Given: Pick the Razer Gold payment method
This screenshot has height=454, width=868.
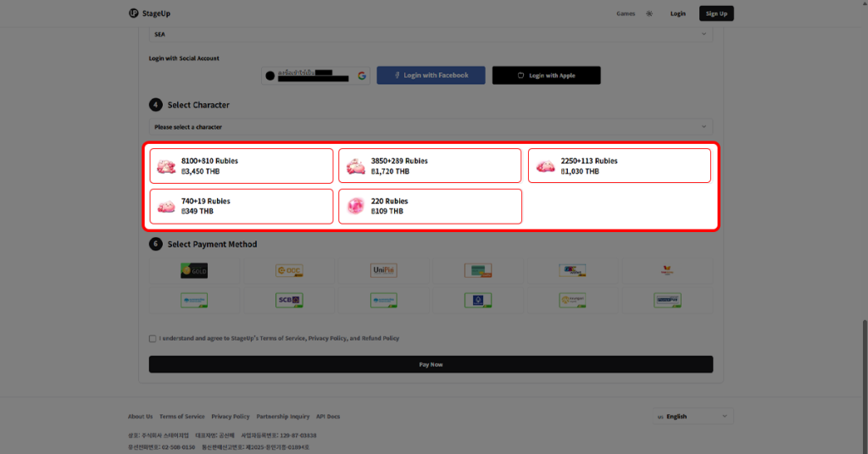Looking at the screenshot, I should click(194, 271).
